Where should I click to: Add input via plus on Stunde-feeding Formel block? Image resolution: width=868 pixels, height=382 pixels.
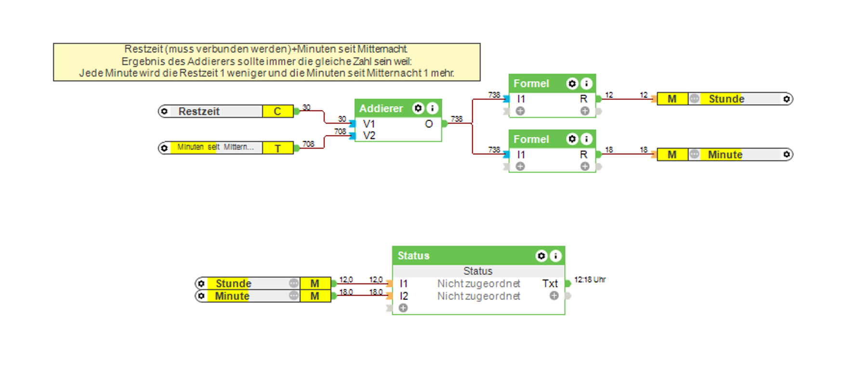(520, 111)
